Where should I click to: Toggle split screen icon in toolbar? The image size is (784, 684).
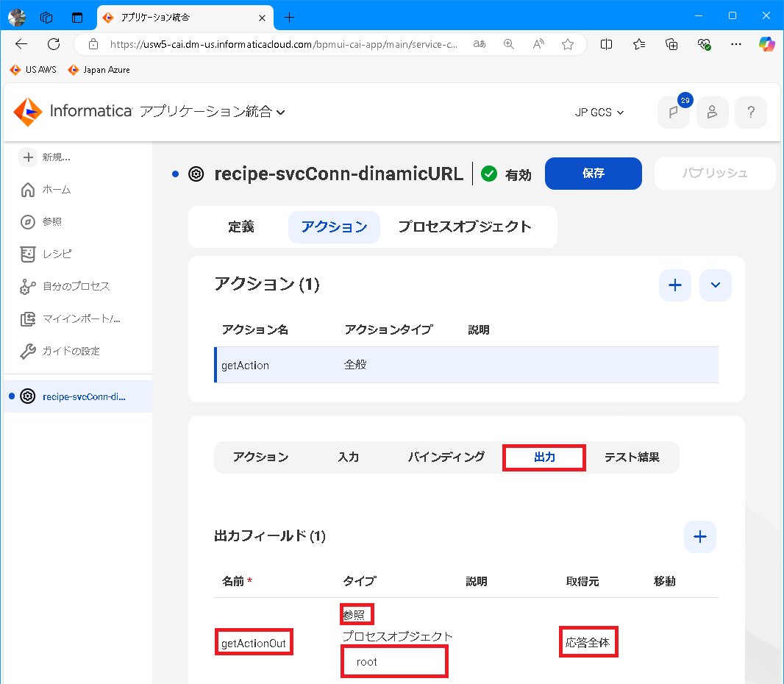coord(606,45)
